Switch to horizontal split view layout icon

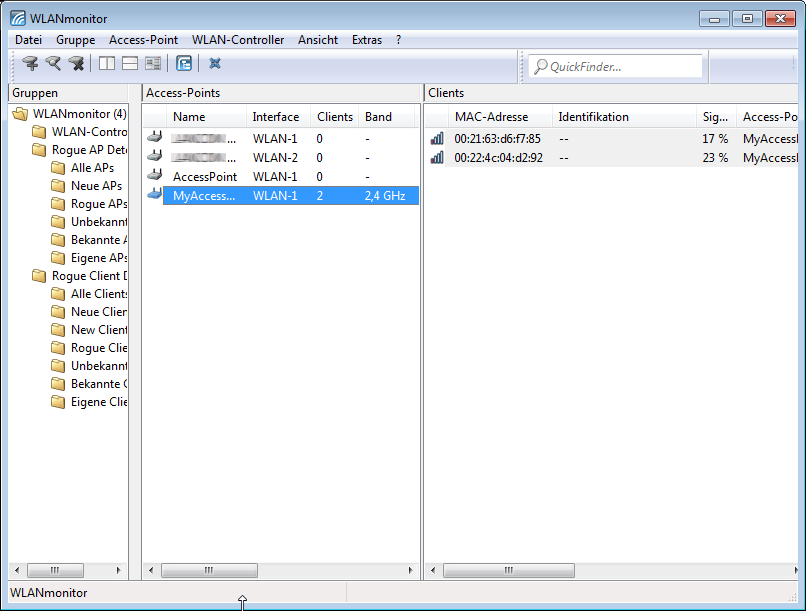point(130,64)
